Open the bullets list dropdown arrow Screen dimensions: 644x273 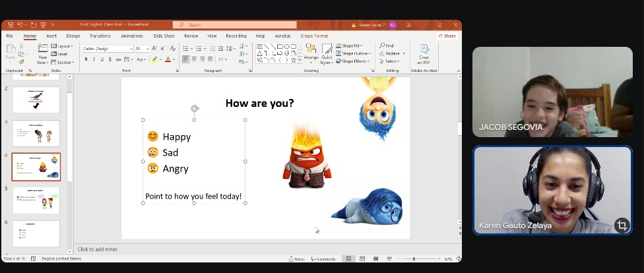click(192, 48)
